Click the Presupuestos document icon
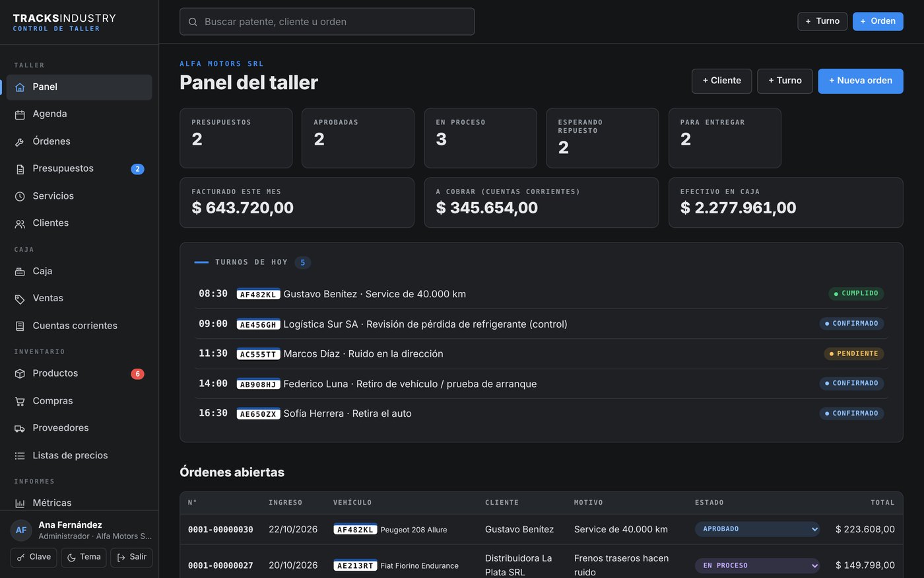 [x=20, y=169]
